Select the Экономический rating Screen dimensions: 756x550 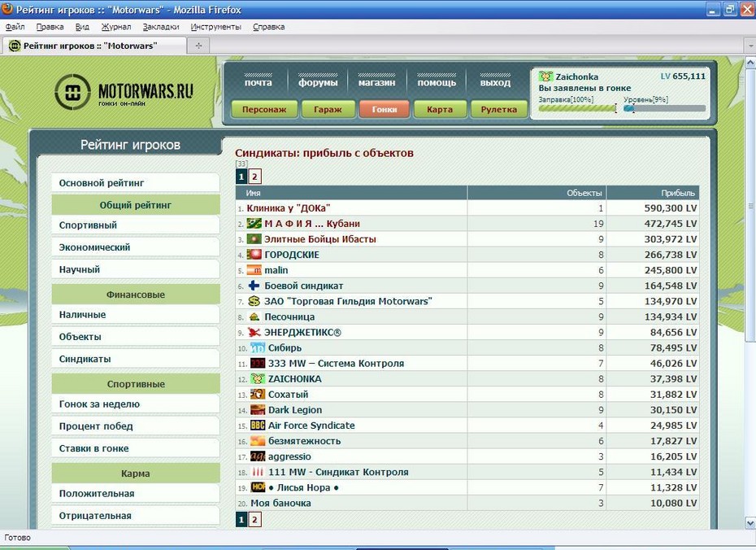coord(136,247)
